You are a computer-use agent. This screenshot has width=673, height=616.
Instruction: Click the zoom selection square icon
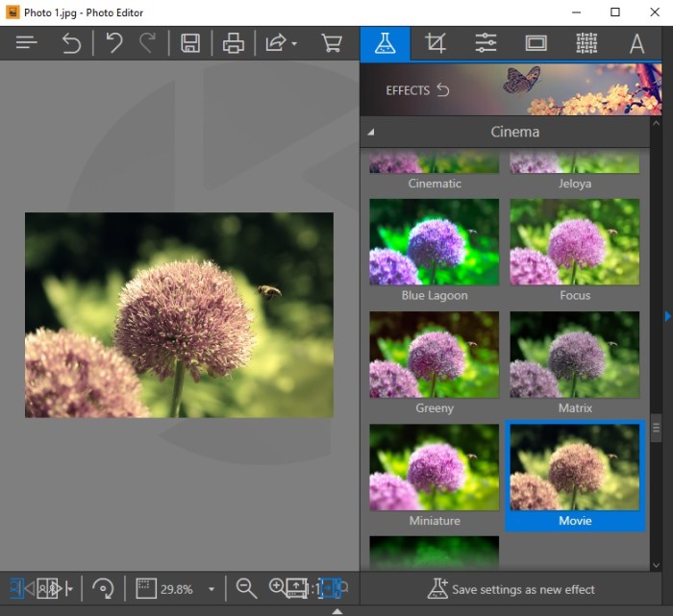point(146,588)
